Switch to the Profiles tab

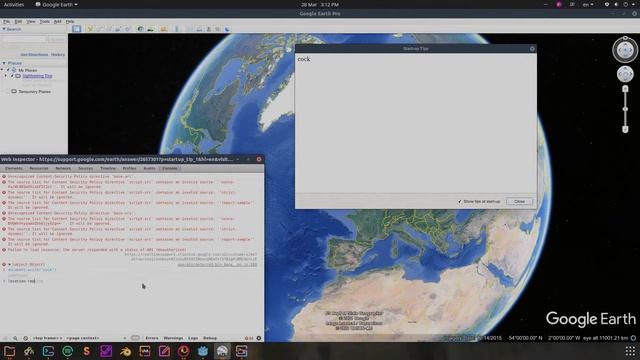[129, 168]
